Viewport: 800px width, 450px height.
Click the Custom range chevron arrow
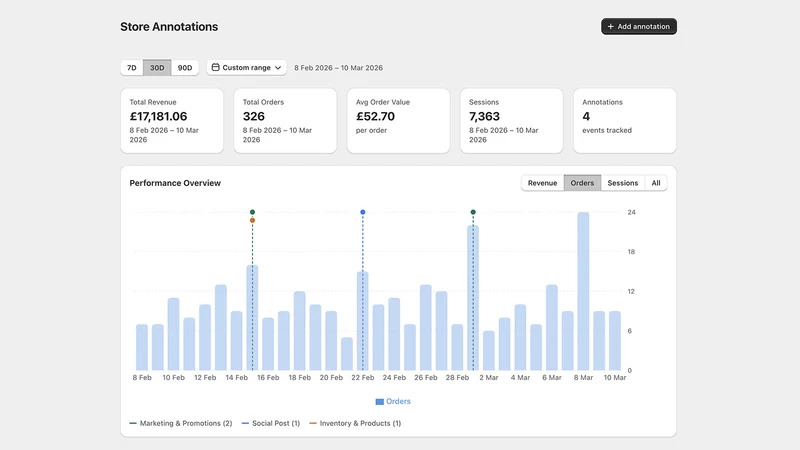click(x=278, y=68)
